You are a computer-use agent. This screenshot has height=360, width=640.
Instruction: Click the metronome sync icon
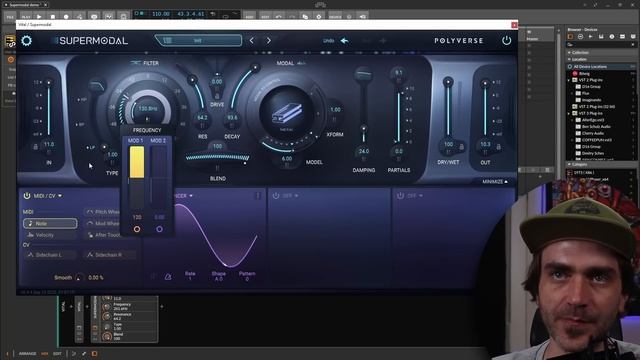(x=168, y=277)
